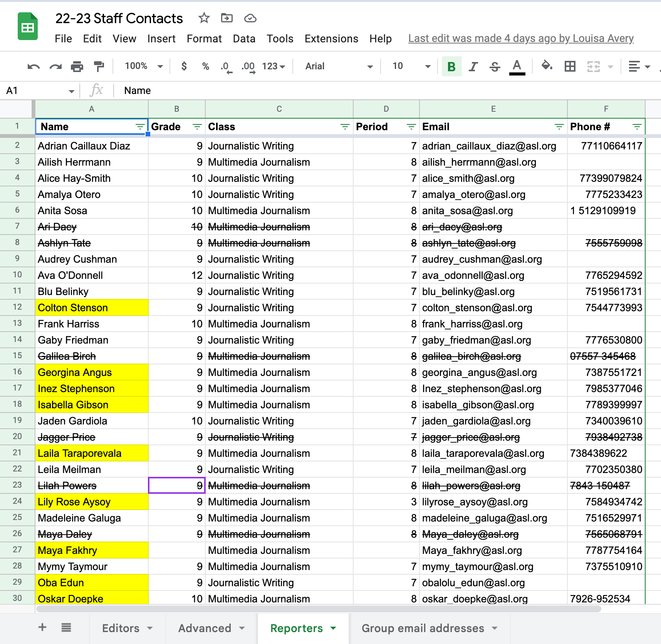Open the All sheets list icon
This screenshot has width=661, height=644.
[66, 627]
